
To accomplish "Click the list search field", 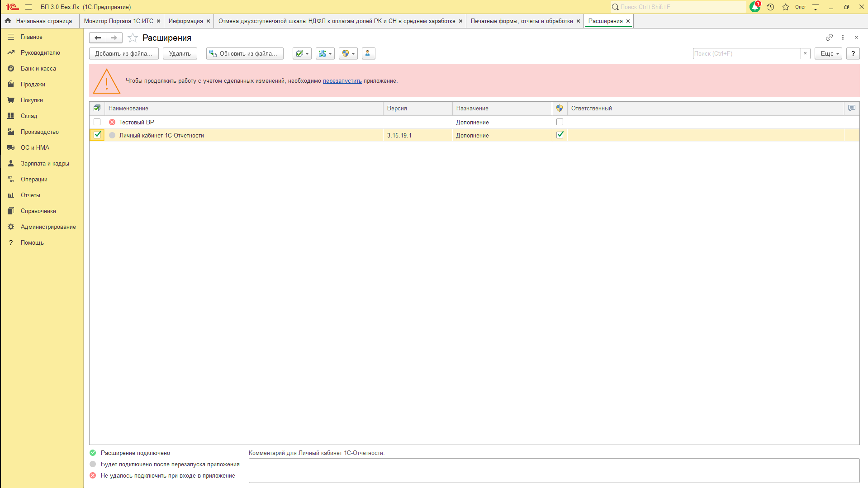I will [x=746, y=53].
